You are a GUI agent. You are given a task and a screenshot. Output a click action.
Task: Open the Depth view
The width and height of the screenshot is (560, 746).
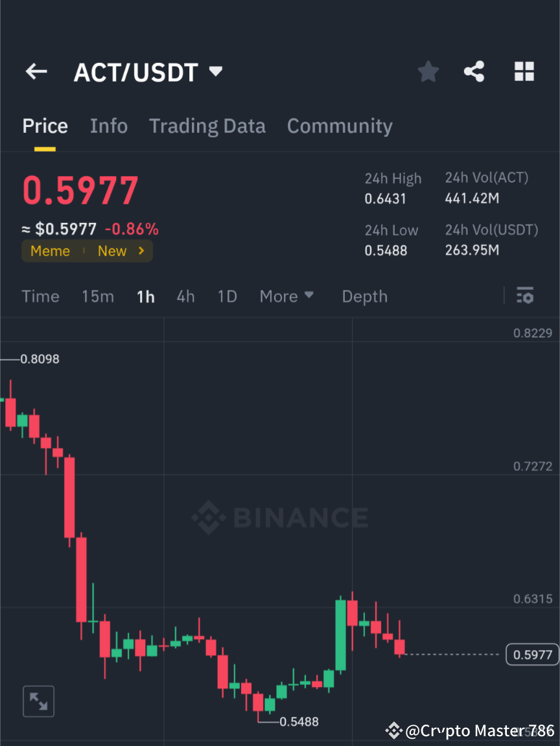pos(364,296)
